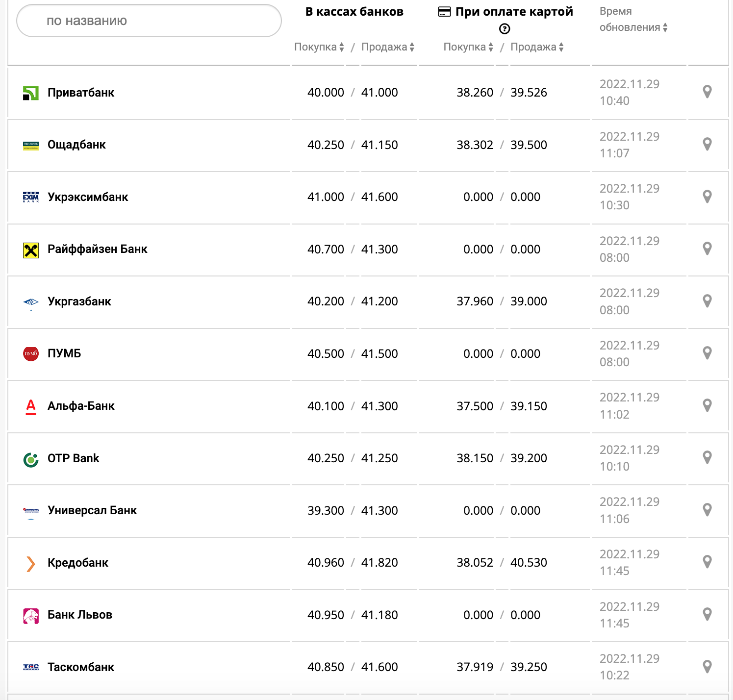
Task: Sort by cash desk Продажа column
Action: pyautogui.click(x=388, y=47)
